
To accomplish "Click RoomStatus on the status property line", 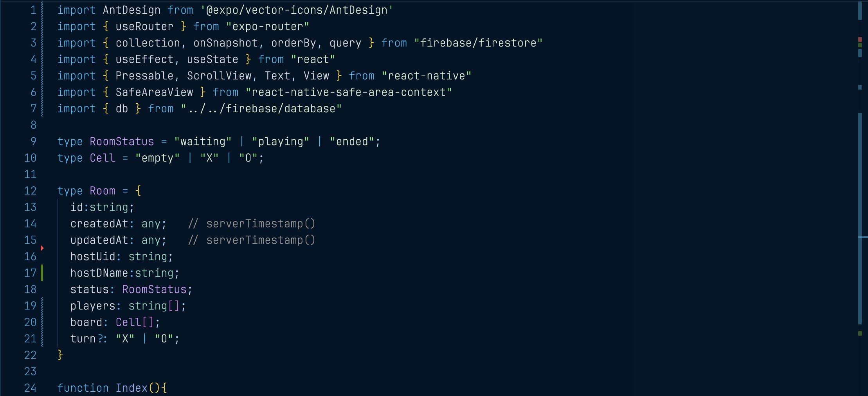I will (x=154, y=289).
